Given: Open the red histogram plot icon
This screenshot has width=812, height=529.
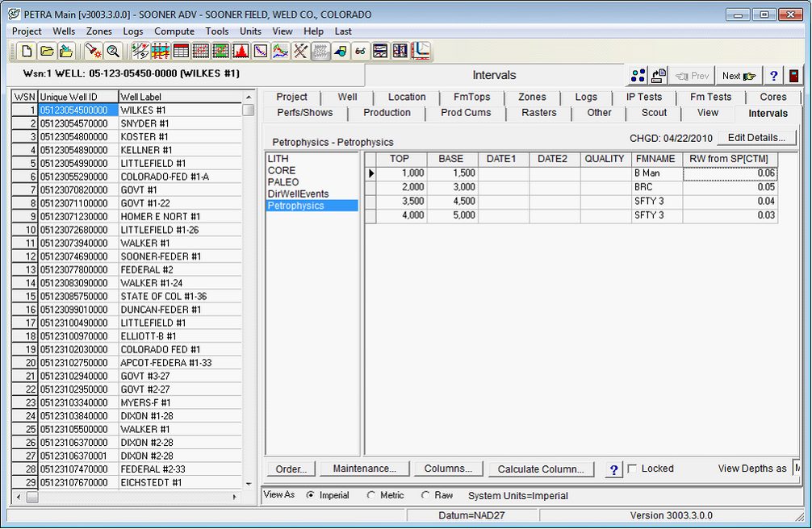Looking at the screenshot, I should 241,51.
